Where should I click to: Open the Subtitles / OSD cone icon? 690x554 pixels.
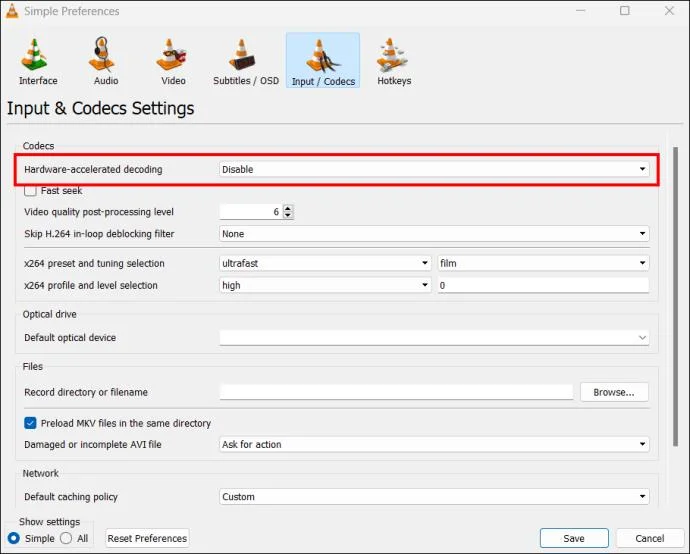pyautogui.click(x=242, y=55)
